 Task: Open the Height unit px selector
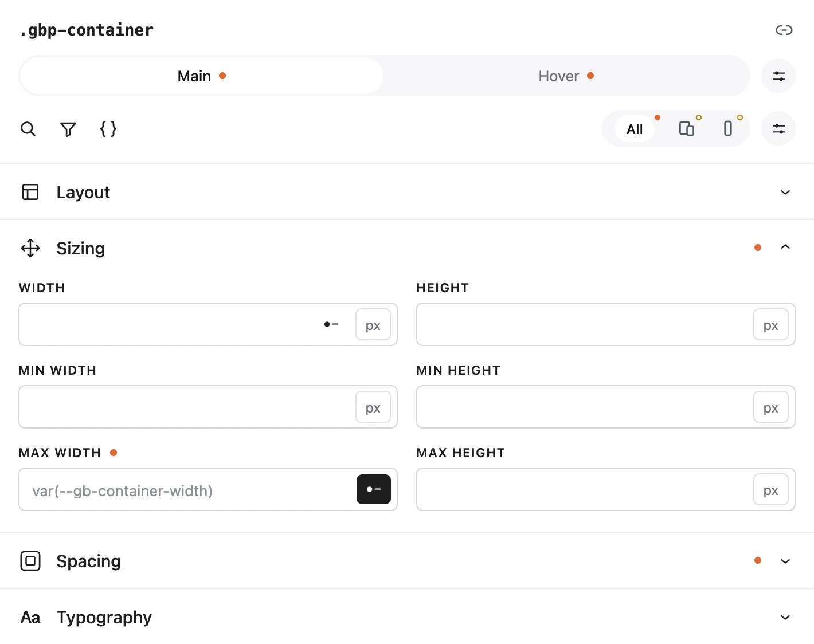[x=771, y=324]
